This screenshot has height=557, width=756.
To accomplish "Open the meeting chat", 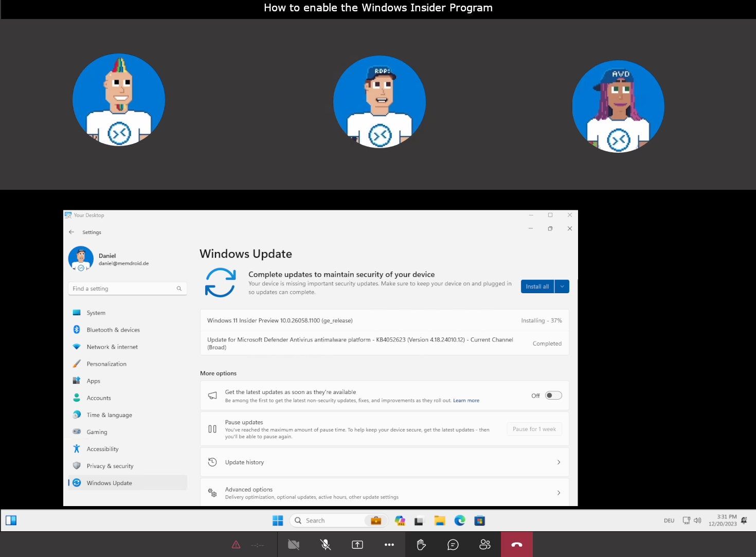I will pyautogui.click(x=453, y=544).
